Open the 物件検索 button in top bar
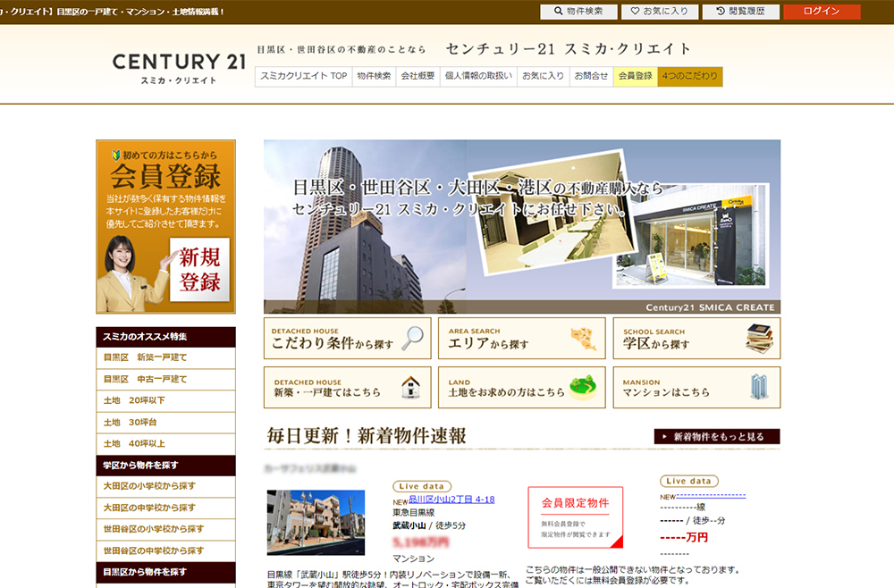 [x=578, y=12]
